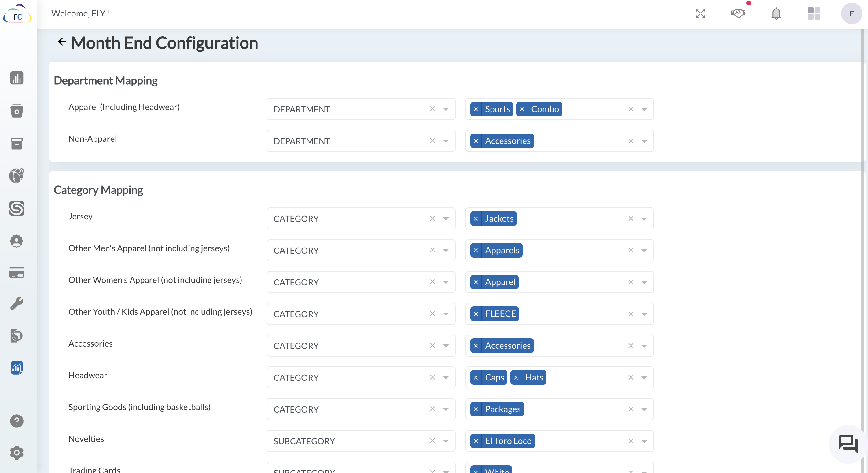Click the 'Novelties' label
Screen dimensions: 868x473
pyautogui.click(x=86, y=439)
